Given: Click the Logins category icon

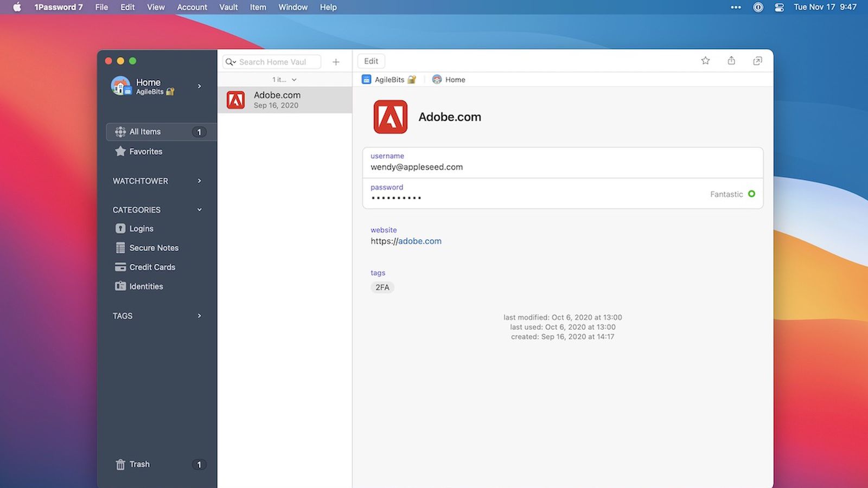Looking at the screenshot, I should pos(120,229).
